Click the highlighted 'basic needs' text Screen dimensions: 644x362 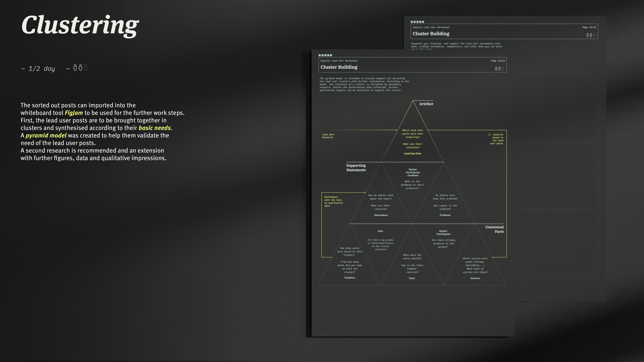pos(154,128)
